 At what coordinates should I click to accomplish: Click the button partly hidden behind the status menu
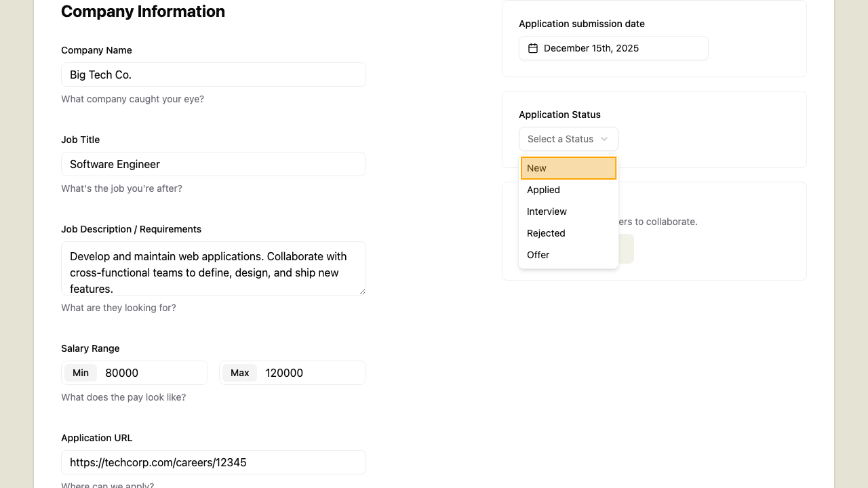(x=626, y=249)
